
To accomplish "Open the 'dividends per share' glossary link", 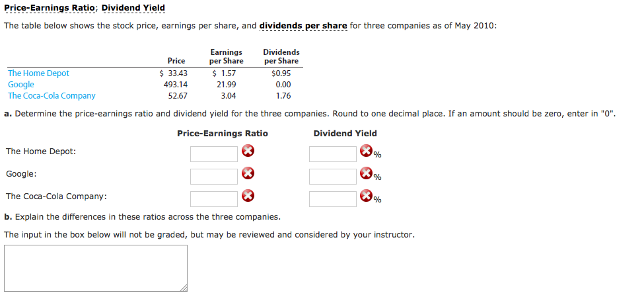I will pyautogui.click(x=303, y=26).
